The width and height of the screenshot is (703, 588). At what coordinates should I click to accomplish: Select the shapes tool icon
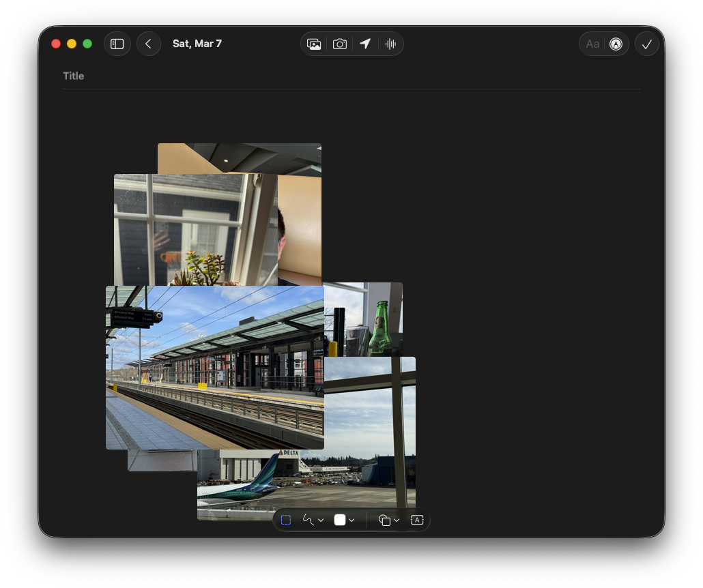[x=384, y=520]
